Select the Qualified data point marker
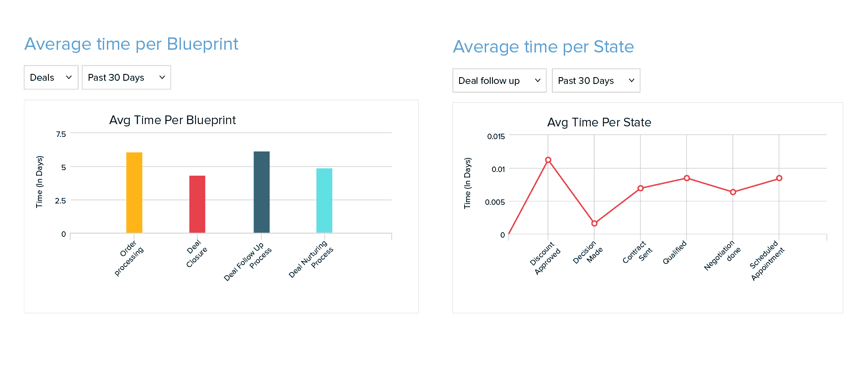 [x=687, y=178]
